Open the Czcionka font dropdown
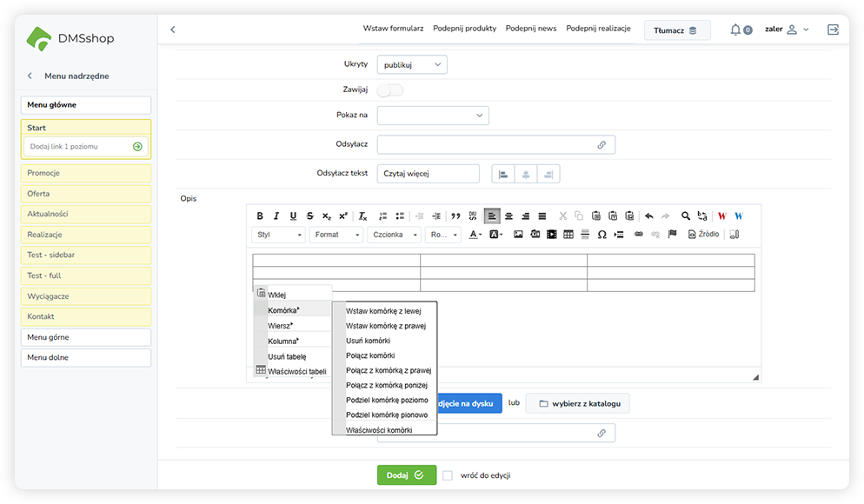 coord(394,235)
